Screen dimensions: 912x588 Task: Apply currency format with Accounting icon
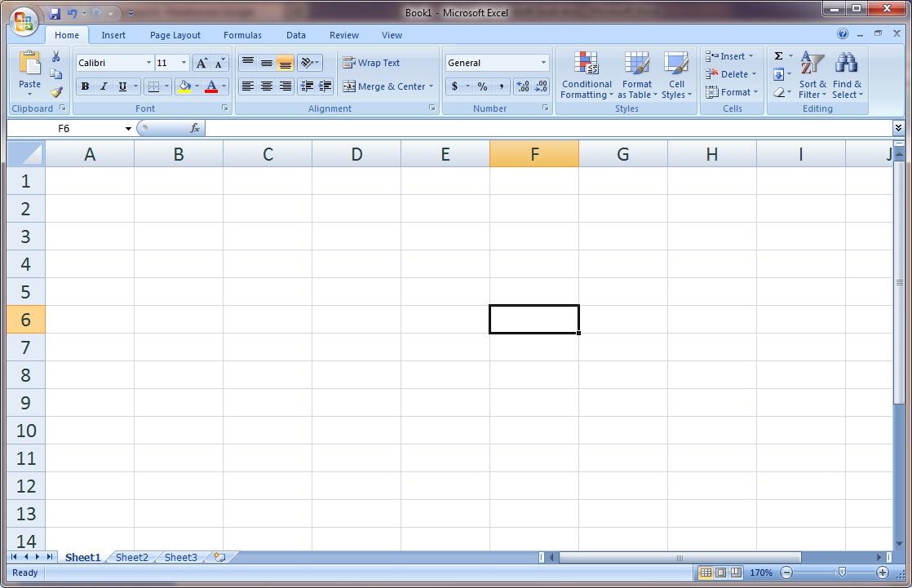click(x=454, y=86)
